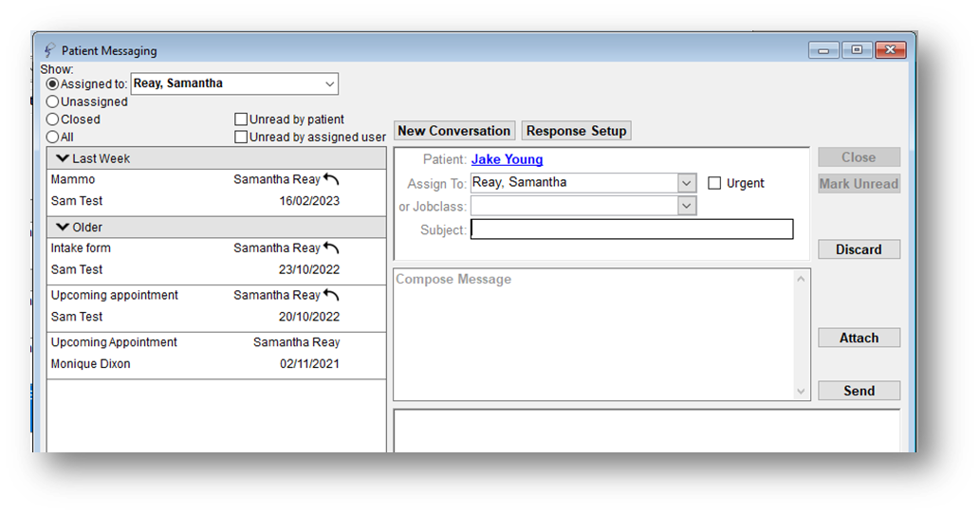Image resolution: width=980 pixels, height=514 pixels.
Task: Click reply arrow icon on Intake form conversation
Action: click(331, 248)
